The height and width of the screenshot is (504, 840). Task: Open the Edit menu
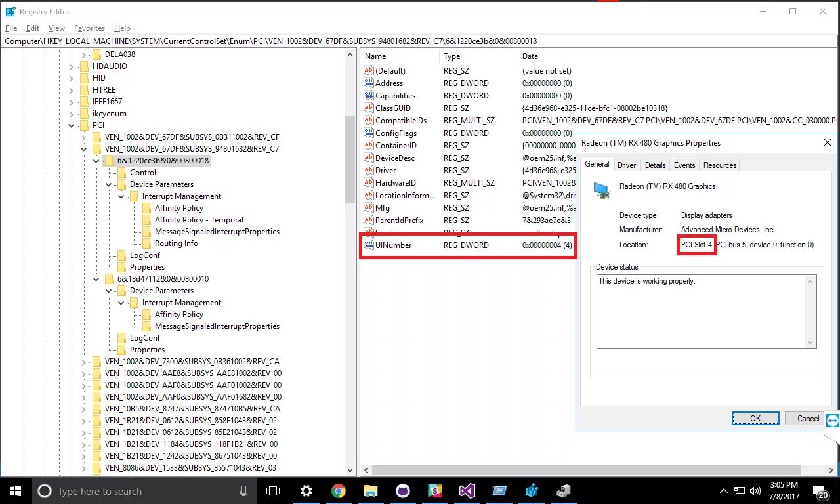[33, 28]
